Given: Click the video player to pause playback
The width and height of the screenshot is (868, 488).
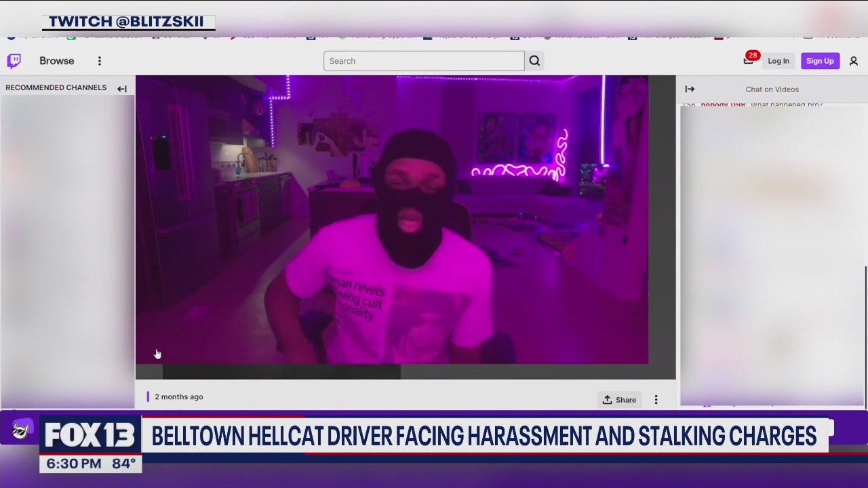Looking at the screenshot, I should point(392,220).
